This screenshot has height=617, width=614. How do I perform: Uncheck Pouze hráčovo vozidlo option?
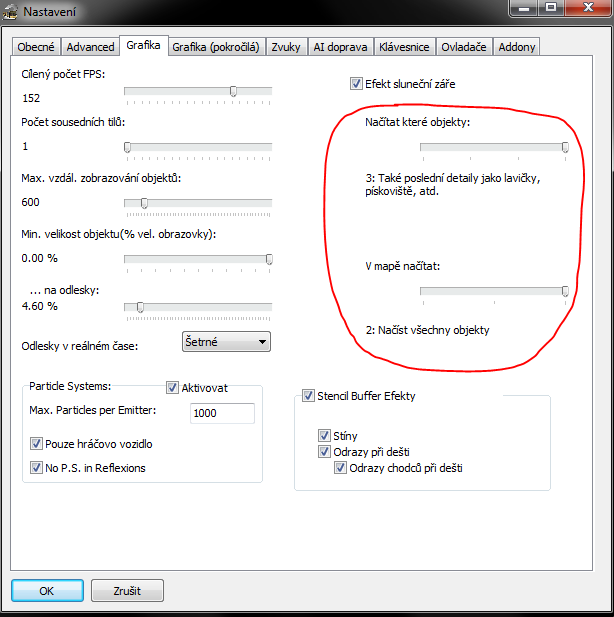pos(37,444)
